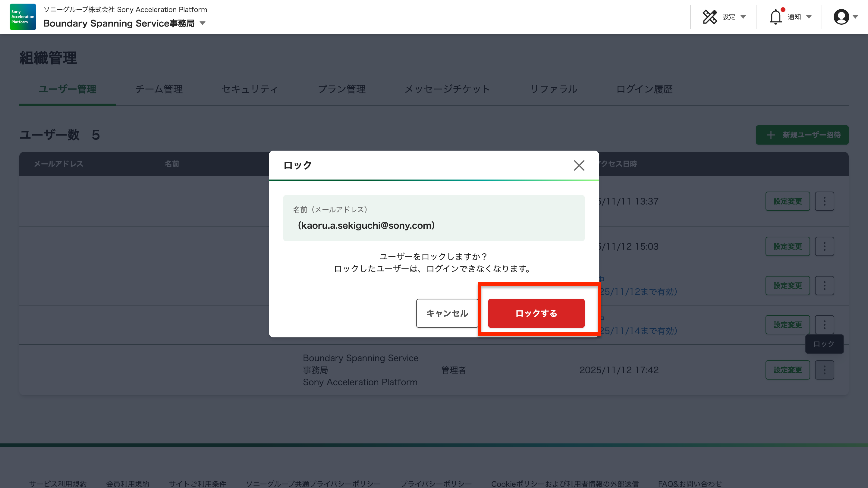Switch to the セキュリティ tab

(250, 89)
